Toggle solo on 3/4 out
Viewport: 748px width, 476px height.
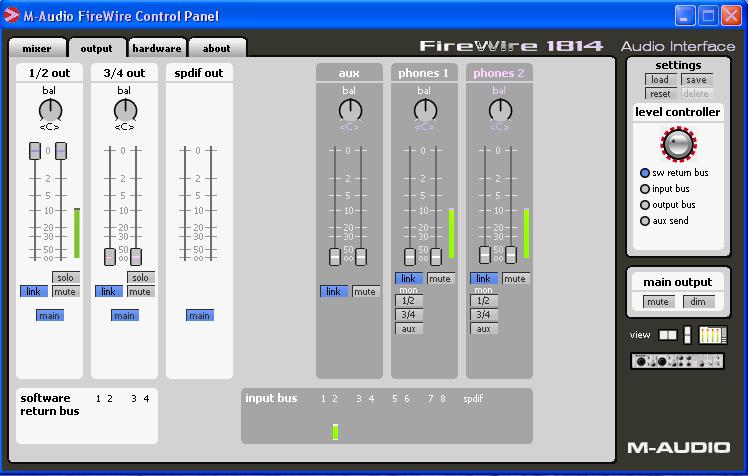tap(141, 277)
